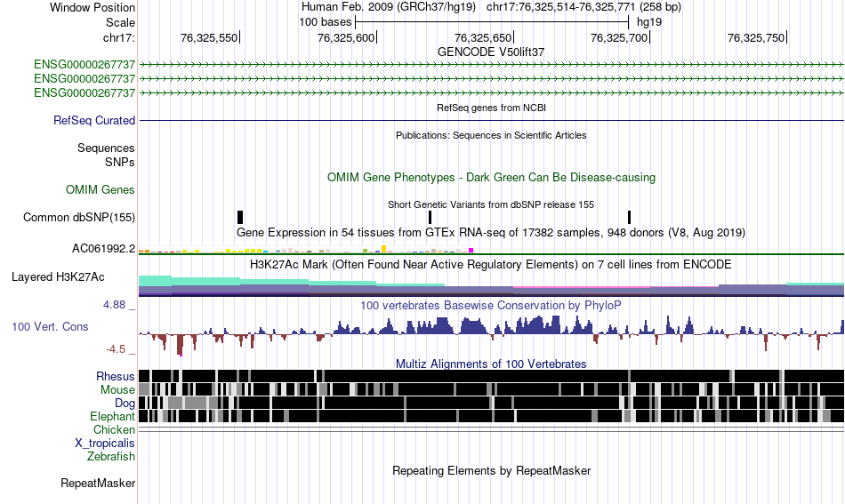Select the Scale label on the left
The width and height of the screenshot is (845, 504).
click(x=120, y=22)
